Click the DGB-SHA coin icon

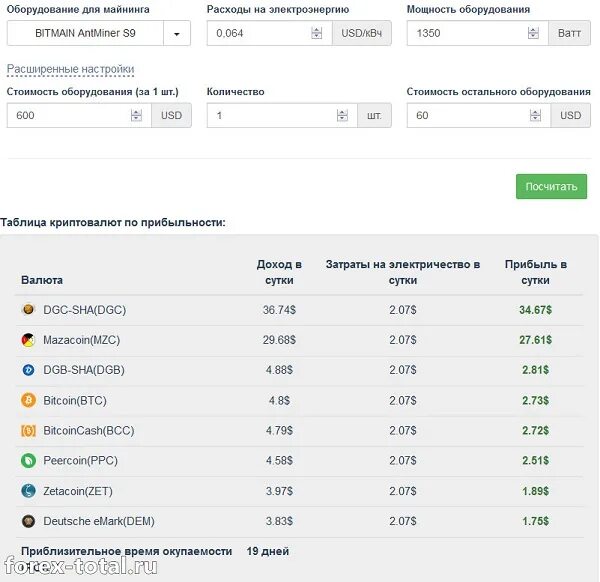pyautogui.click(x=28, y=370)
